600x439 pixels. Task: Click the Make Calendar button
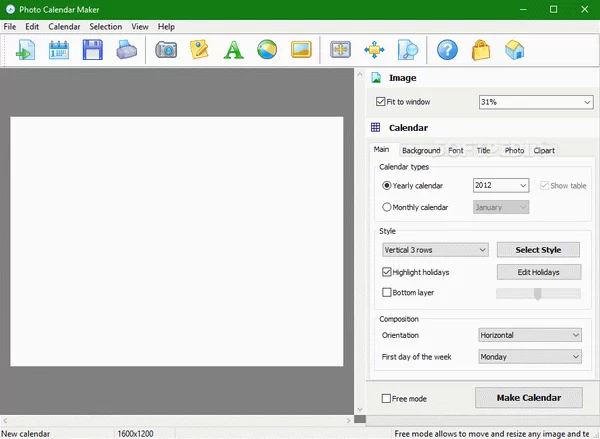click(x=529, y=398)
